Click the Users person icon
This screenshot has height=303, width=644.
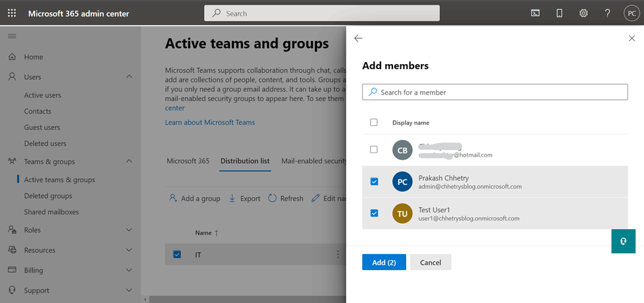13,77
